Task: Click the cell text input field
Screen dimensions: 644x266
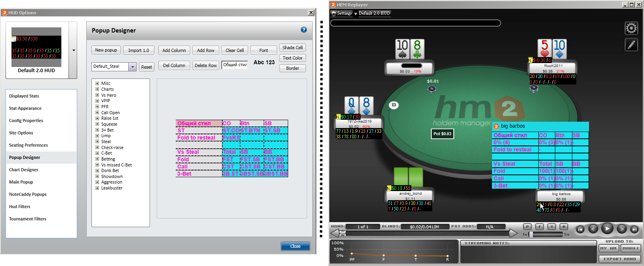Action: 235,65
